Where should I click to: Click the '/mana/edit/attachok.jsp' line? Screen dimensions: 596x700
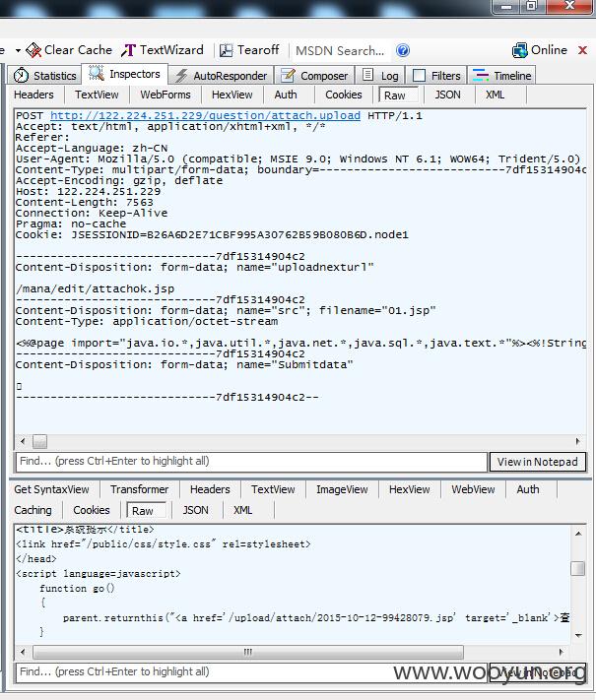(95, 288)
